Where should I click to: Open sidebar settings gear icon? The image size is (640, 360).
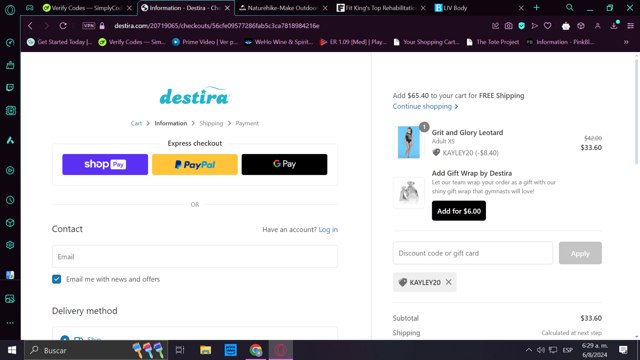(x=10, y=245)
